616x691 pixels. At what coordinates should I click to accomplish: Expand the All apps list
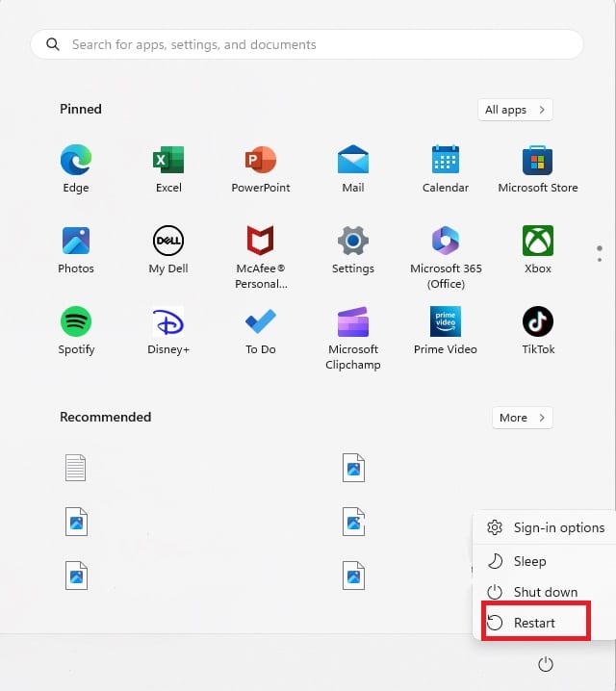tap(515, 110)
